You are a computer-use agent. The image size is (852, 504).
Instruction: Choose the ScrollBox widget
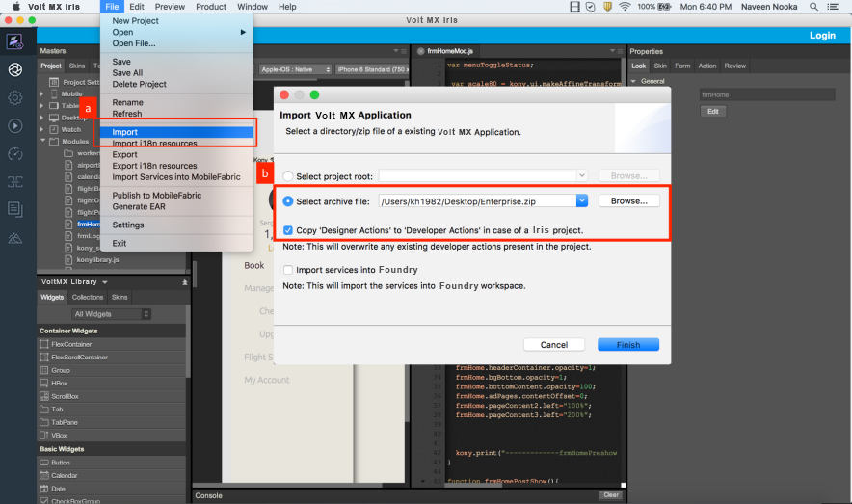point(60,396)
